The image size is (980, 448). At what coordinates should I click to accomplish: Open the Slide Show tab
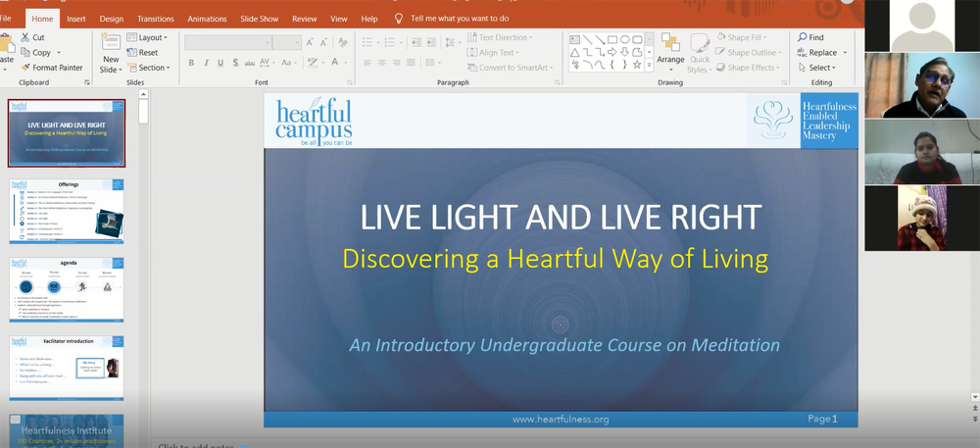pos(260,19)
